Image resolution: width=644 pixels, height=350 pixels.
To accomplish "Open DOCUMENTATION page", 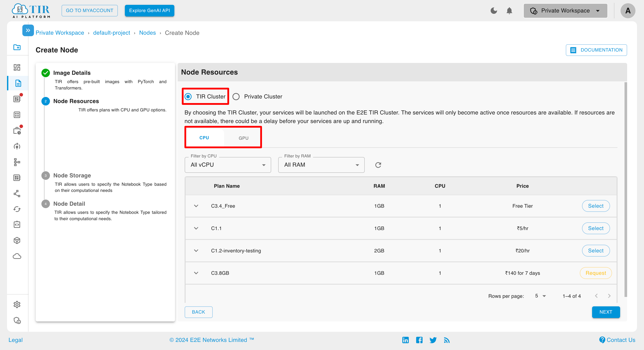I will 597,50.
